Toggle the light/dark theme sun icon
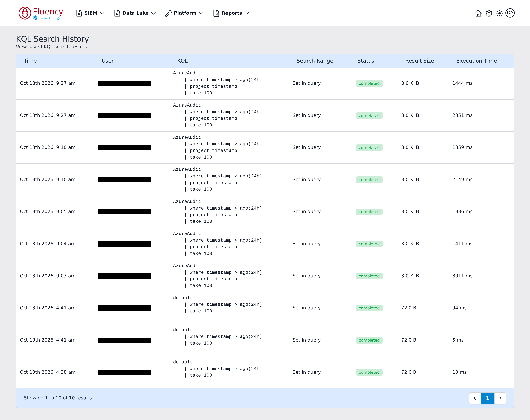This screenshot has width=530, height=420. tap(499, 13)
